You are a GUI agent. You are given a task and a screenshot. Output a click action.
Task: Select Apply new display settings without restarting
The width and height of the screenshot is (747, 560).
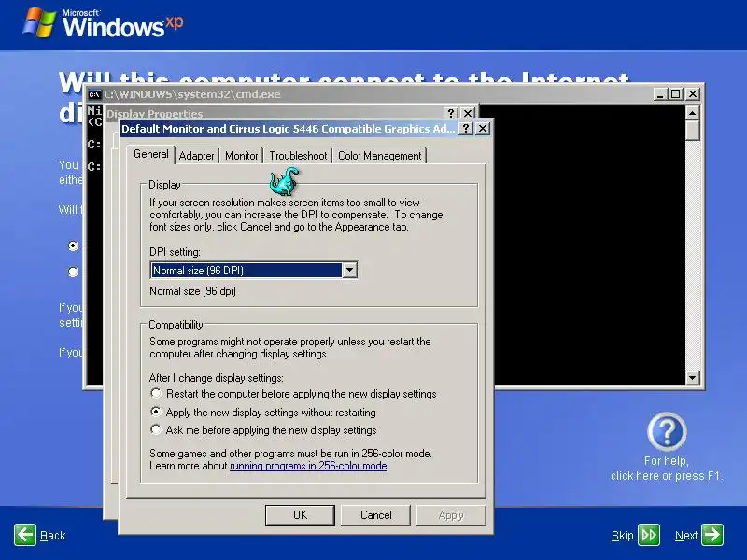(156, 412)
